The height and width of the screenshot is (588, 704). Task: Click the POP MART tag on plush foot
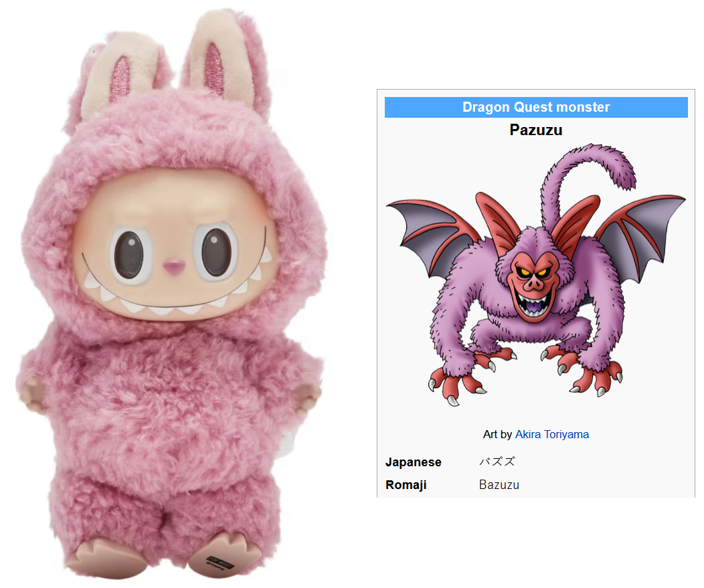[x=220, y=562]
